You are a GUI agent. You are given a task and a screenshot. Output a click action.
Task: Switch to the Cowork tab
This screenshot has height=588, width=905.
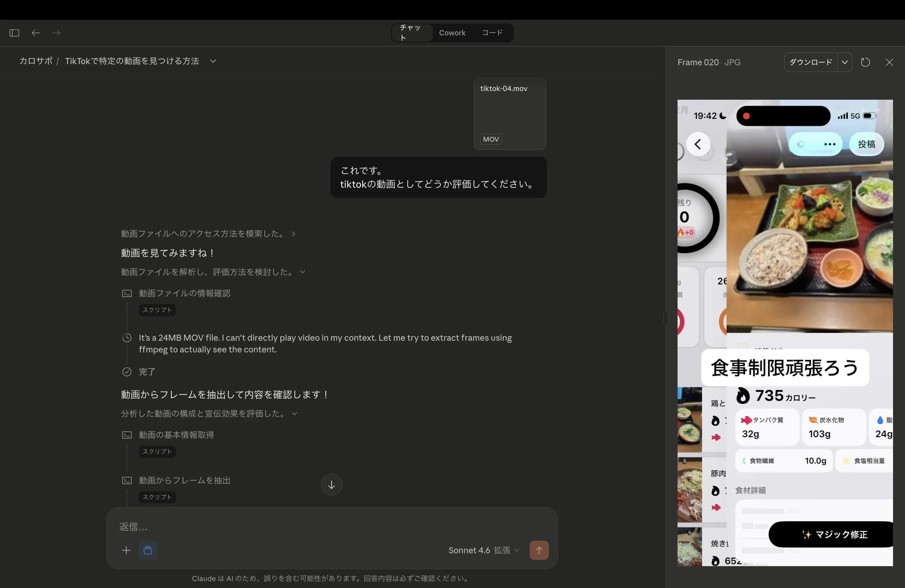[452, 33]
